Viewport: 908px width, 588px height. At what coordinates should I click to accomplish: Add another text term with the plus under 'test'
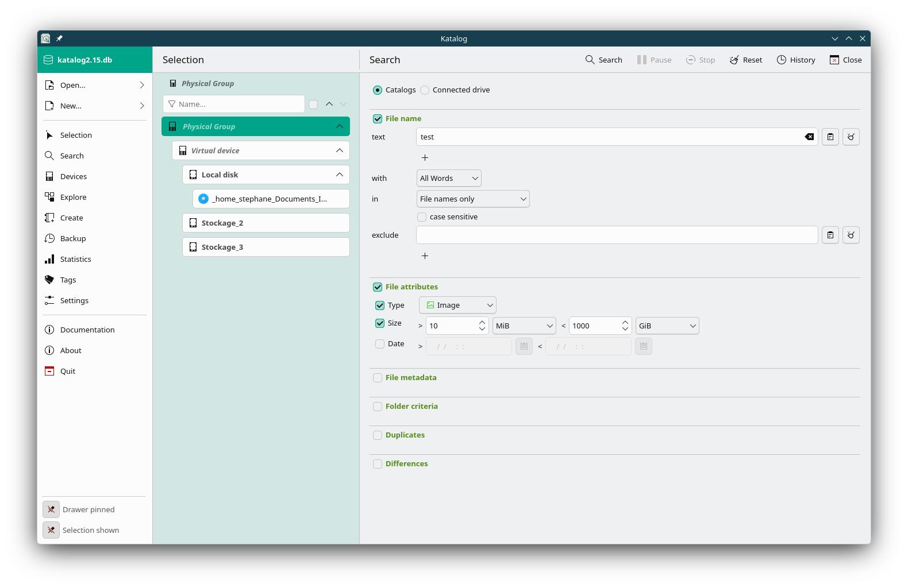tap(425, 157)
